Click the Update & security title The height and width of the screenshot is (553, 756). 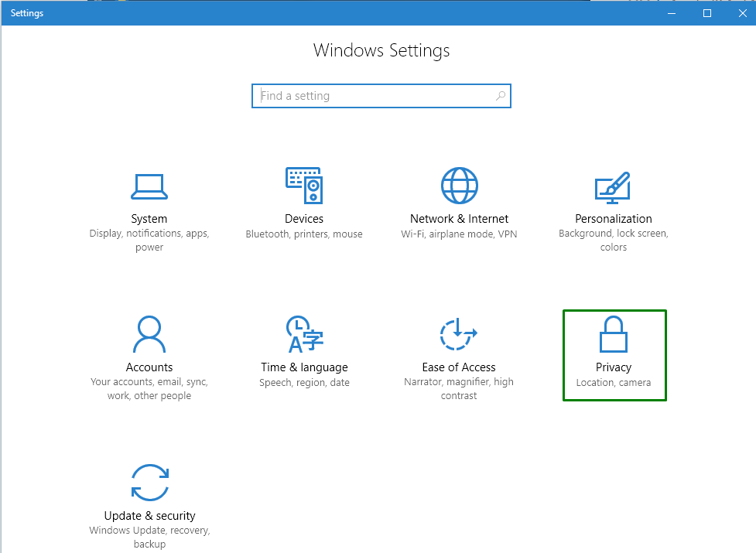(150, 516)
